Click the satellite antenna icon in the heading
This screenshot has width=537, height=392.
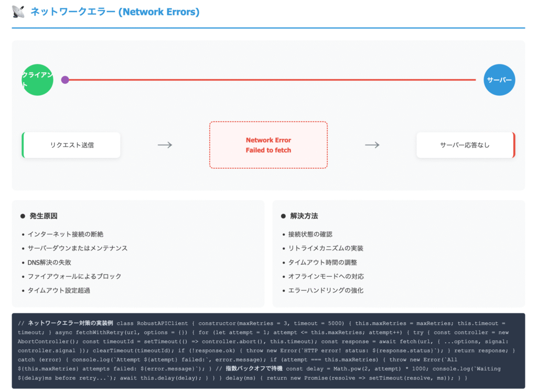[x=18, y=12]
